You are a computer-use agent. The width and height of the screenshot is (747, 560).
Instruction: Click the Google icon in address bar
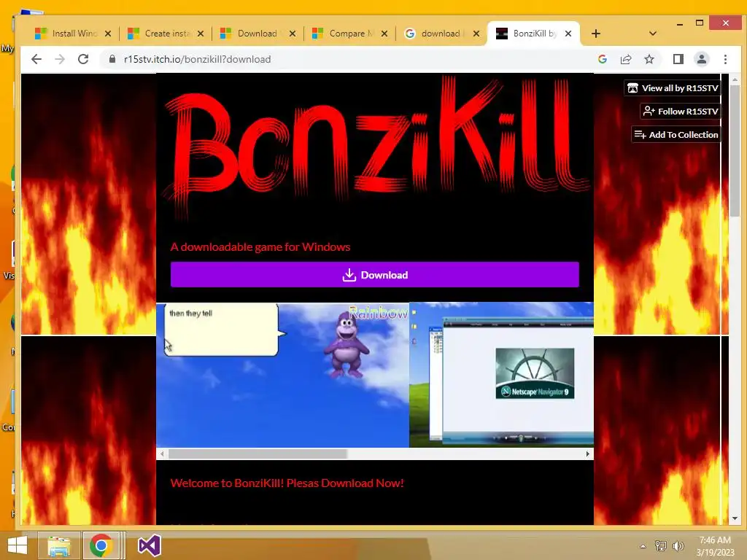(x=603, y=59)
